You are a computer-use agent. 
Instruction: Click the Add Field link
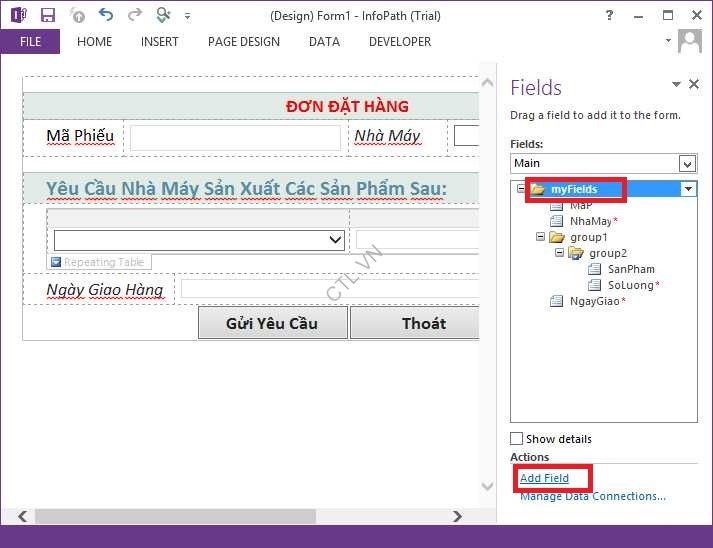[544, 478]
